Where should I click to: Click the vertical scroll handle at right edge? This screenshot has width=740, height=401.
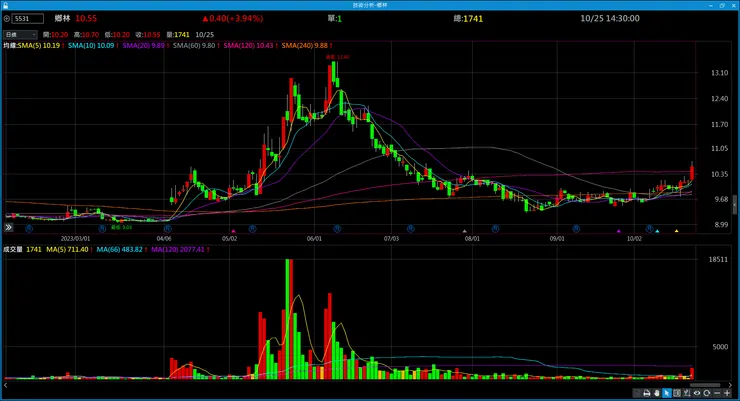tap(734, 205)
